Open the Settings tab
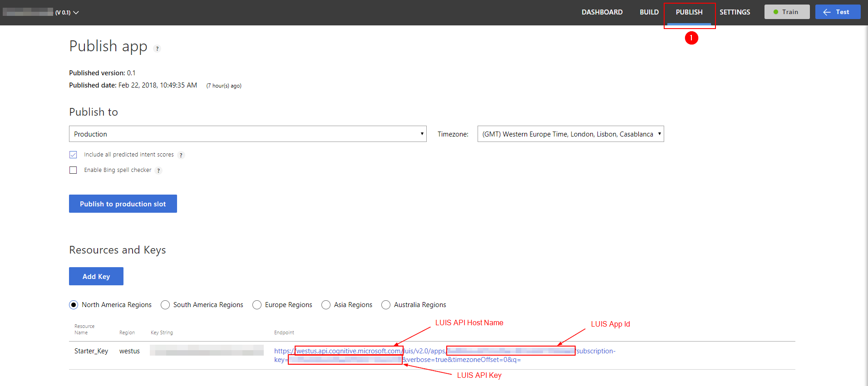The image size is (868, 386). point(735,12)
